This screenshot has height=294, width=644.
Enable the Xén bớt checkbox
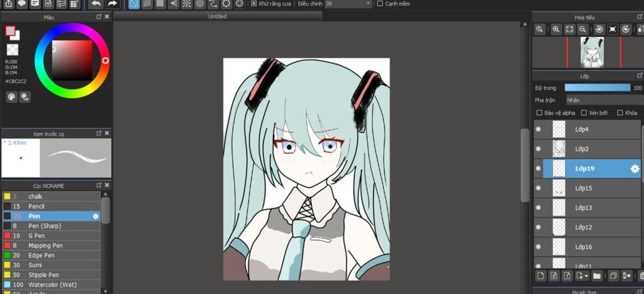[584, 113]
